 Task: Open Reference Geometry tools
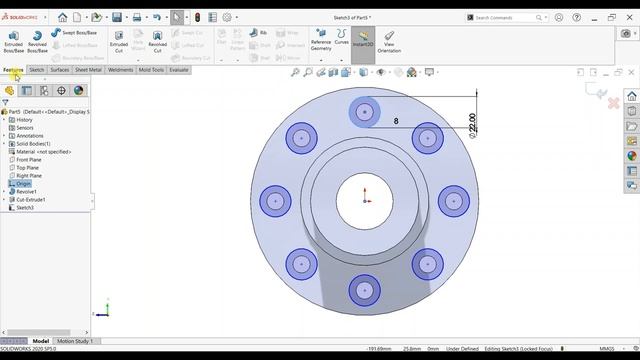[321, 40]
